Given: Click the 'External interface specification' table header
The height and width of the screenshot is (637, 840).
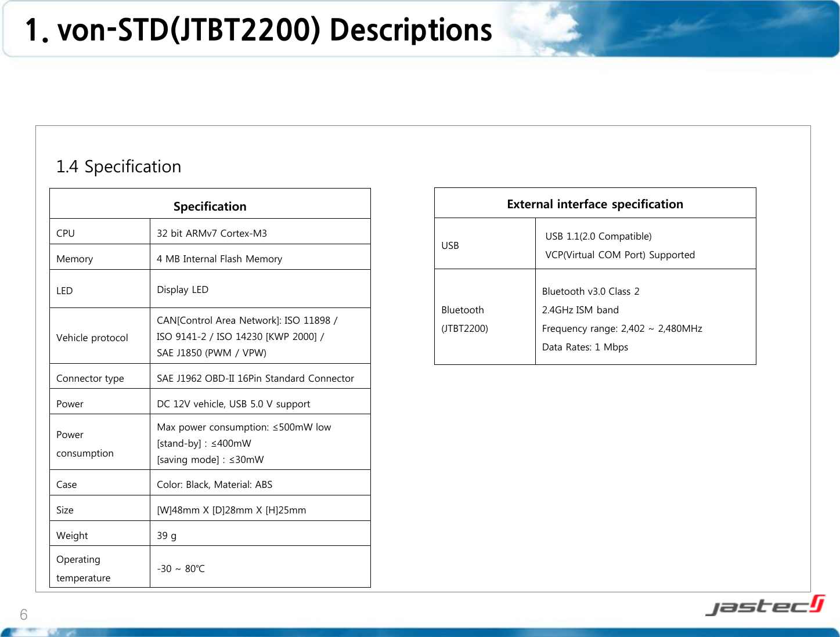Looking at the screenshot, I should coord(595,204).
